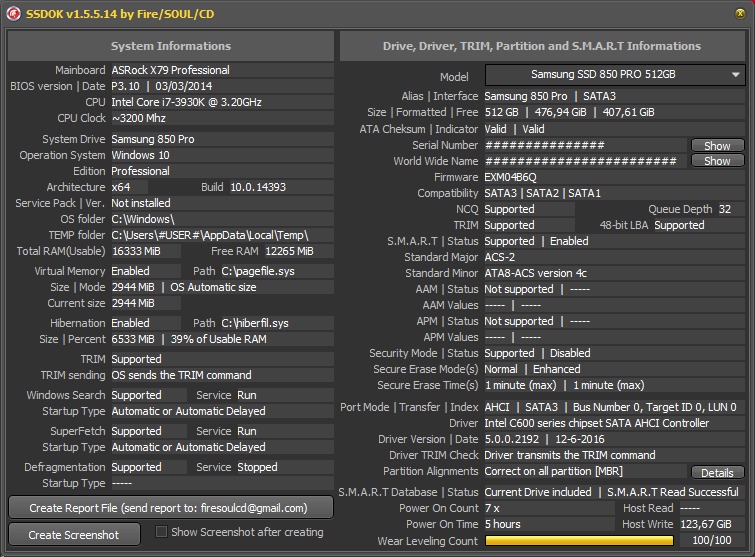Close SSDOK with the yellow X icon

pyautogui.click(x=740, y=13)
